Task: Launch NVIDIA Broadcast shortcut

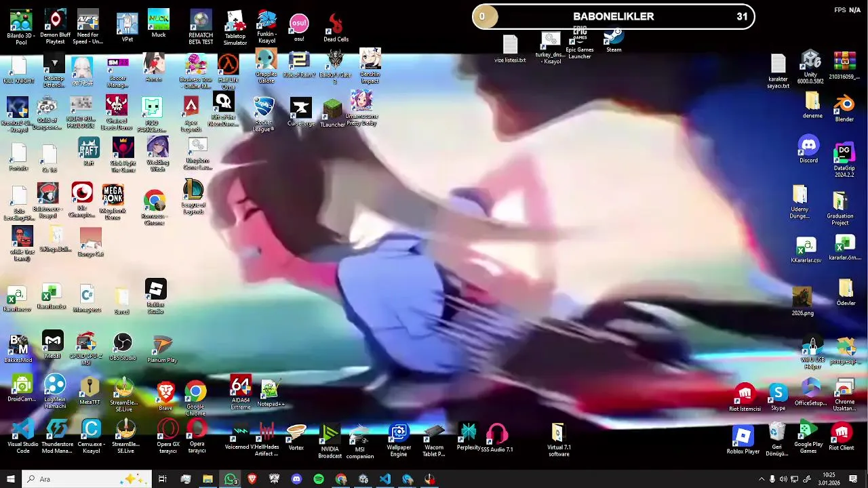Action: click(330, 442)
